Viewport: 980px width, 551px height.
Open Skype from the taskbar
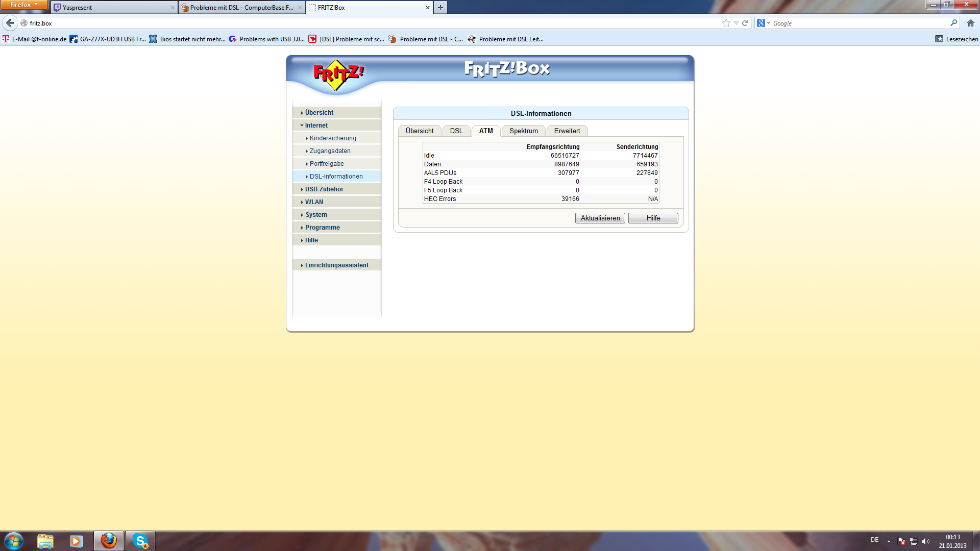140,541
